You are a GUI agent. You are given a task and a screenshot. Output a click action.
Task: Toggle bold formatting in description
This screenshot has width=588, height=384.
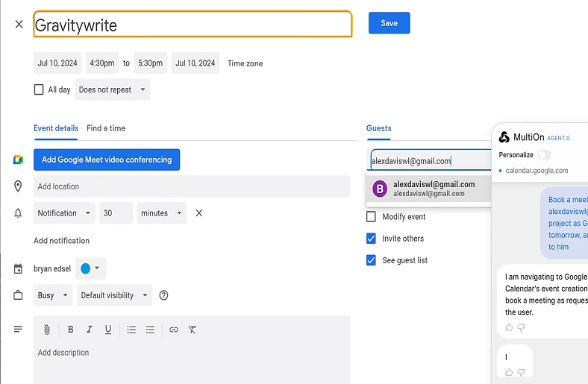click(70, 330)
